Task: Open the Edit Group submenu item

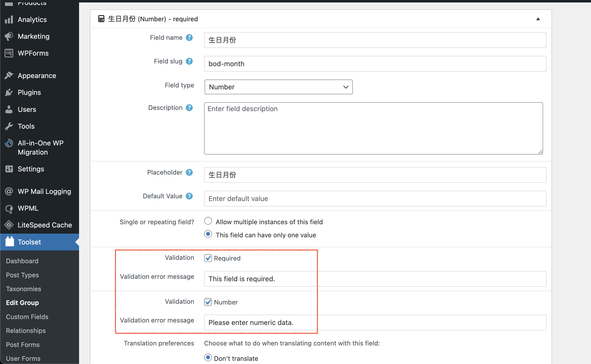Action: pos(22,303)
